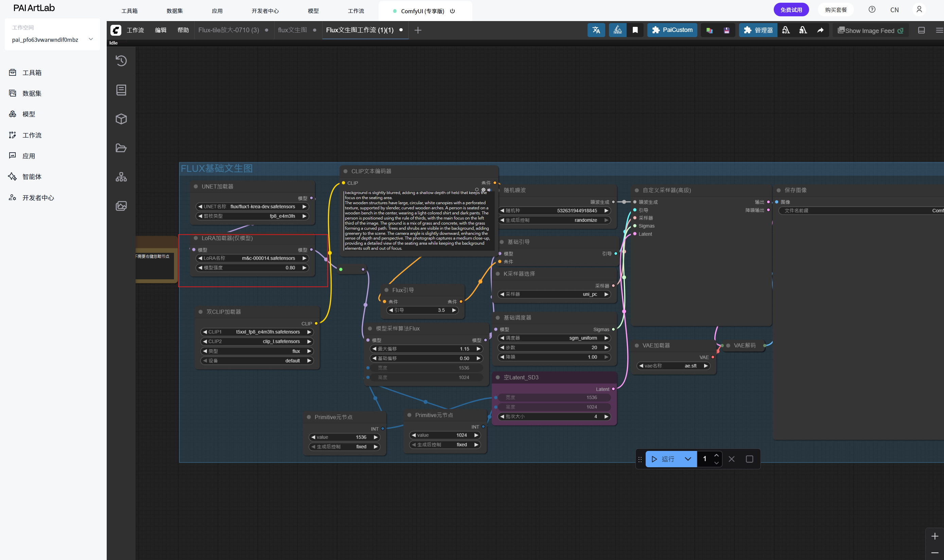The height and width of the screenshot is (560, 944).
Task: Click the 模型强度 0.80 slider field
Action: tap(252, 267)
